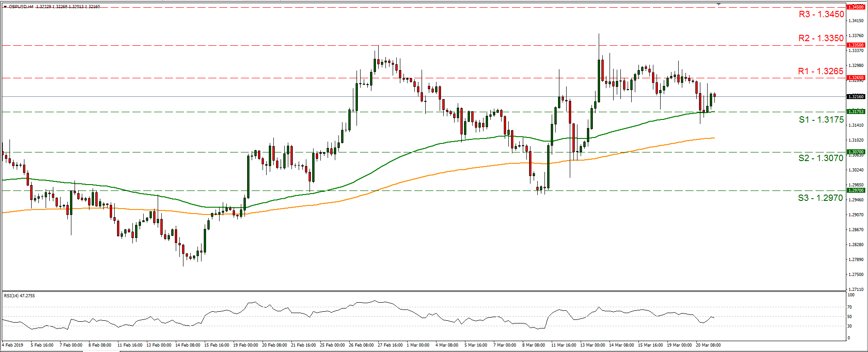Screen dimensions: 868x352
Task: Click the 13 Mar 00:00 time label
Action: click(593, 345)
